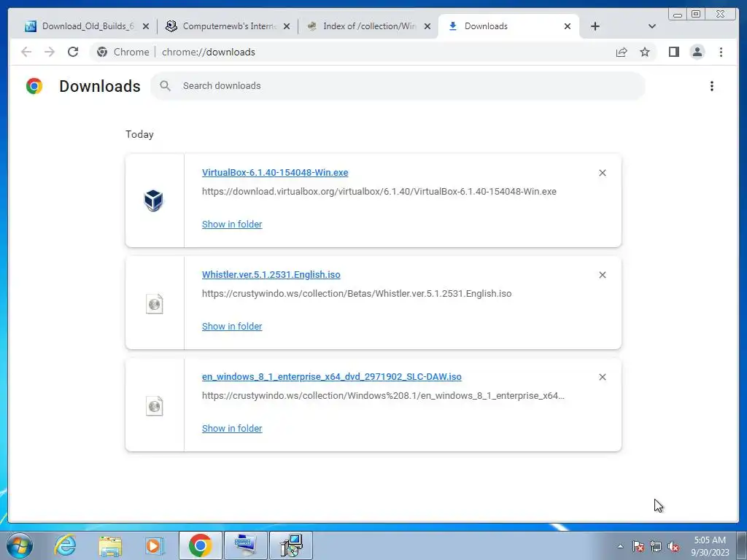747x560 pixels.
Task: Click the network status tray icon
Action: [x=656, y=546]
